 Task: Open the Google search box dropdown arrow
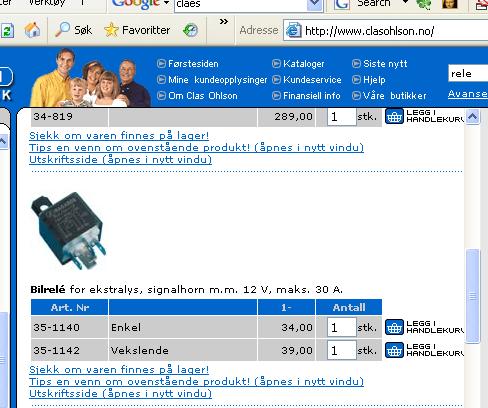pos(314,5)
